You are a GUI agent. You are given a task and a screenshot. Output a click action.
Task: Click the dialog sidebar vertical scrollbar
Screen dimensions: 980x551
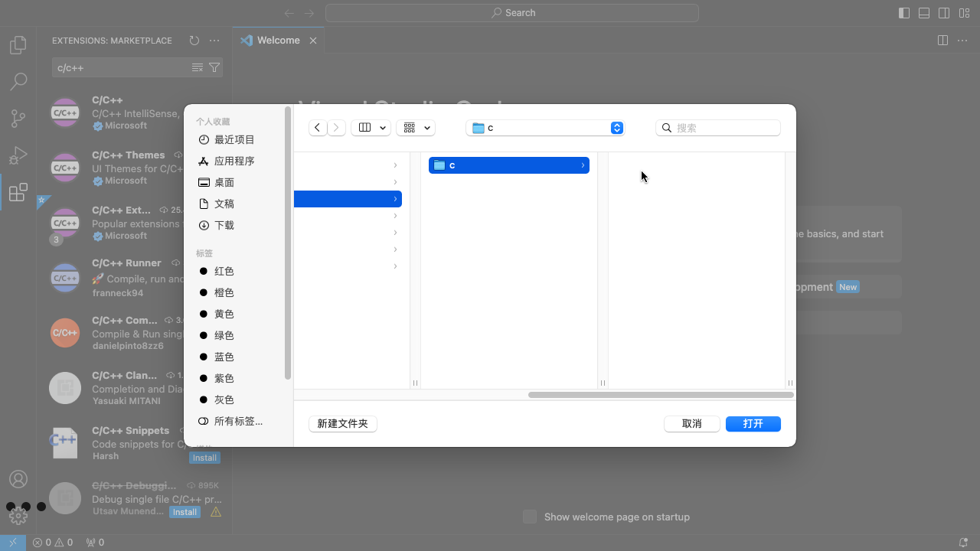288,243
